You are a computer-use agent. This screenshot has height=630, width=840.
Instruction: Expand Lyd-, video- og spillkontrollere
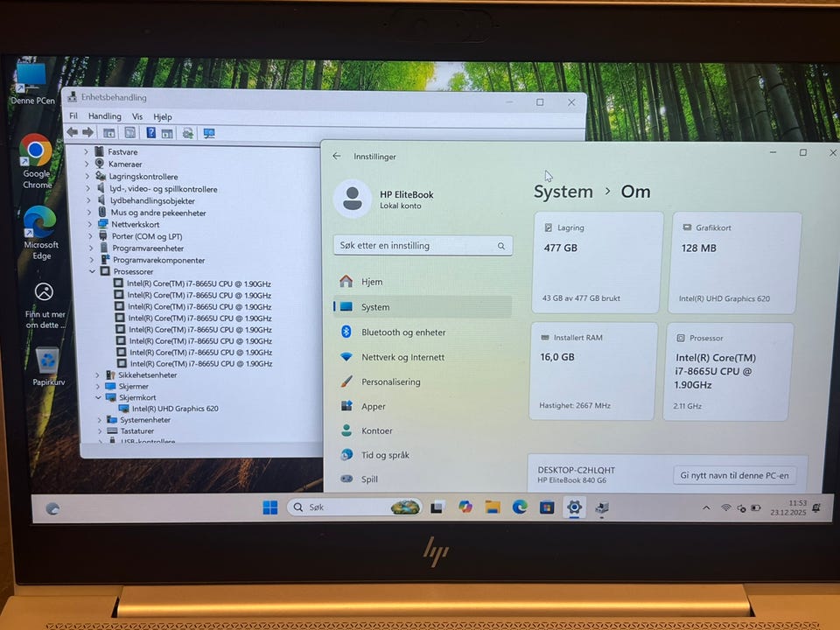pyautogui.click(x=87, y=188)
